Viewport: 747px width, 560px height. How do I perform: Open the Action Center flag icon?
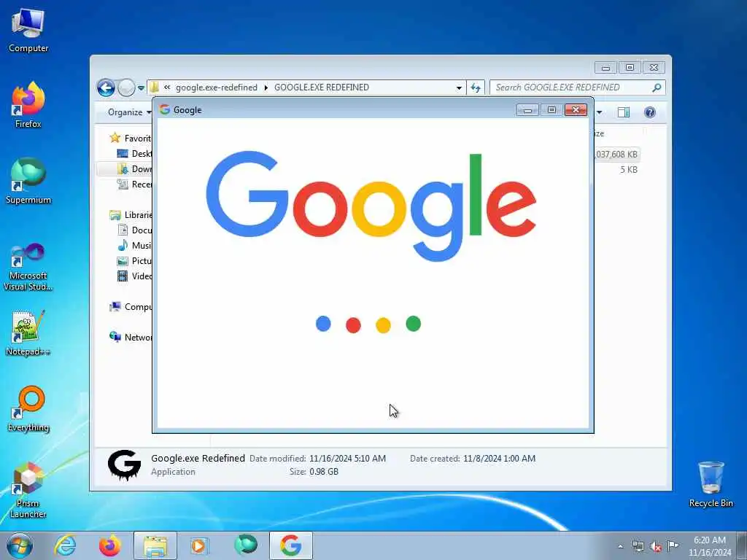pos(673,545)
